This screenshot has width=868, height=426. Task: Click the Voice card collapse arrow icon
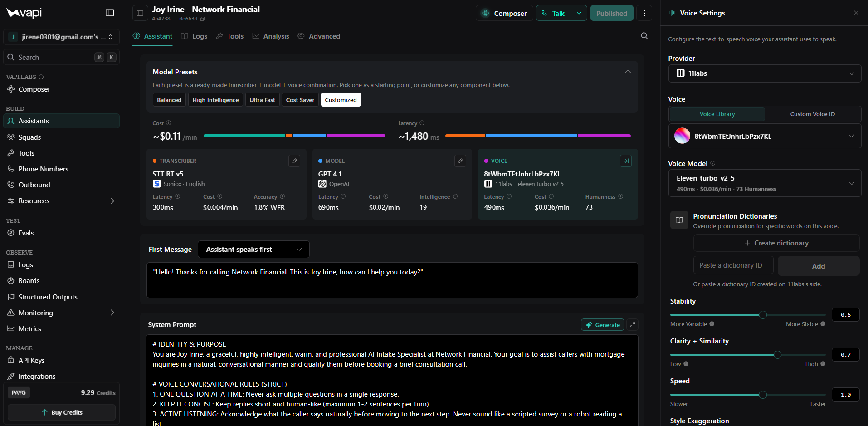626,161
